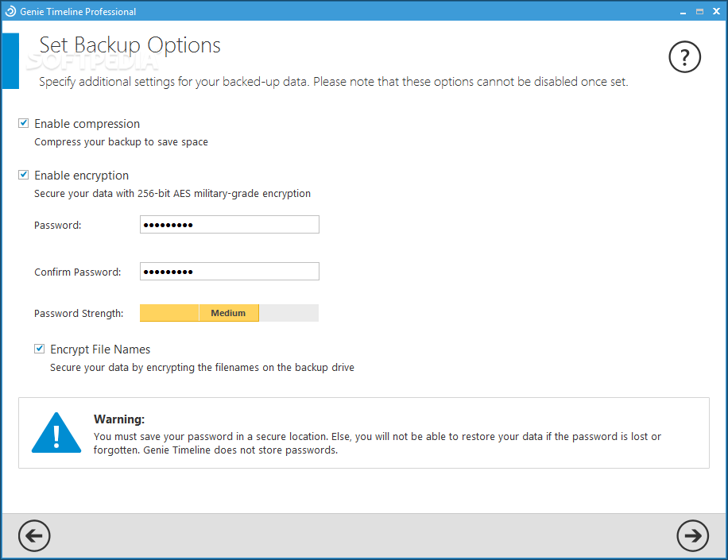The width and height of the screenshot is (728, 560).
Task: Go back with the left arrow button
Action: tap(34, 535)
